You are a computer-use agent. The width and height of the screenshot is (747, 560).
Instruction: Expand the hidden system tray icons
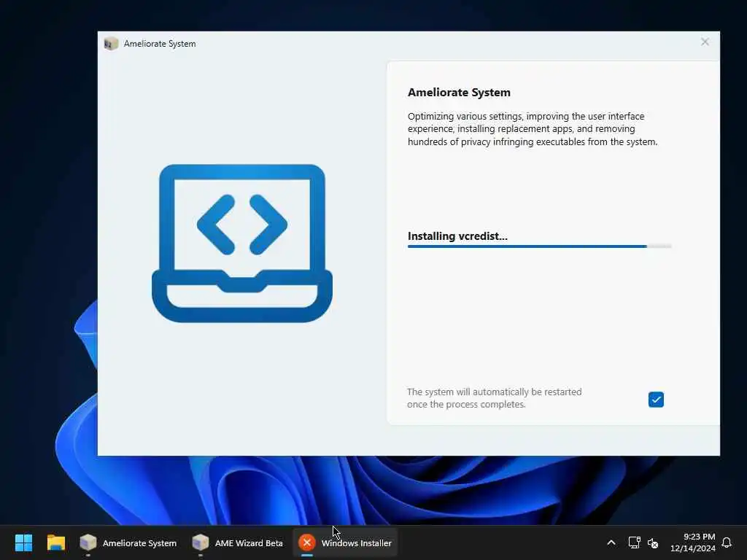pos(611,542)
